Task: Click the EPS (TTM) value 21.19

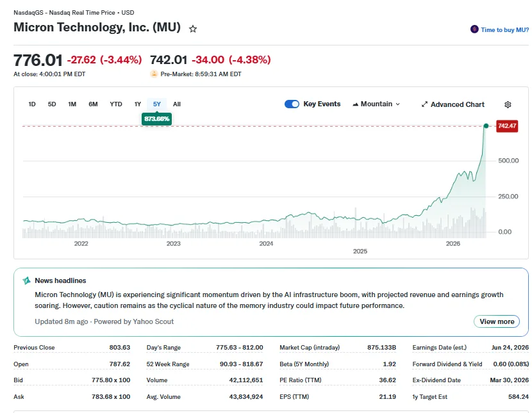Action: click(x=388, y=397)
